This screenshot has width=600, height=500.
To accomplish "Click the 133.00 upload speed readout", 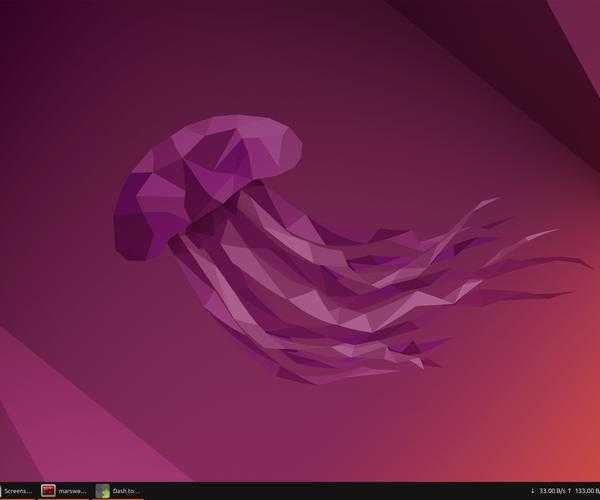I will [x=586, y=491].
